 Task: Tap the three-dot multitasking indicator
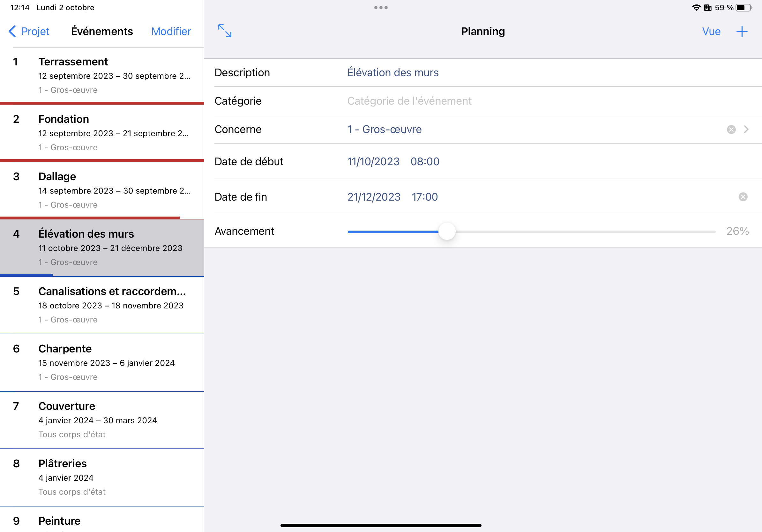381,8
